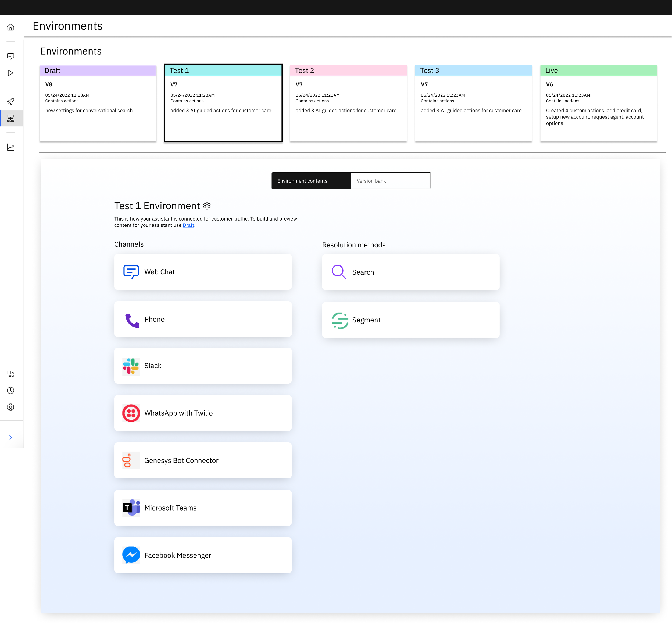672x631 pixels.
Task: Open the sidebar settings gear icon
Action: (x=10, y=407)
